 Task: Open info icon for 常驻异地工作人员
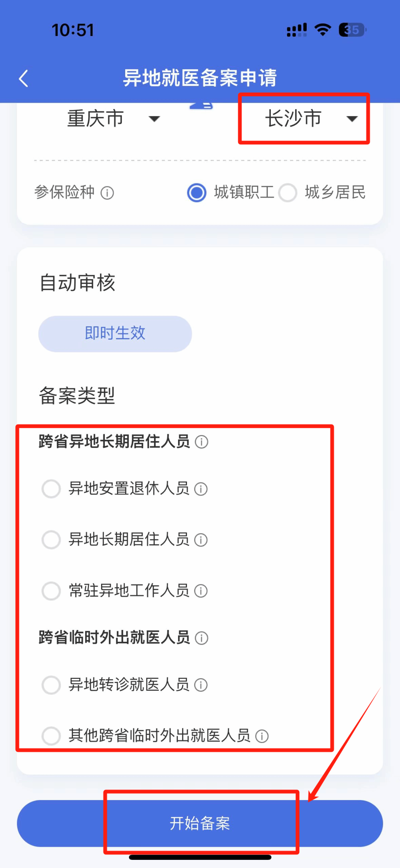tap(201, 591)
